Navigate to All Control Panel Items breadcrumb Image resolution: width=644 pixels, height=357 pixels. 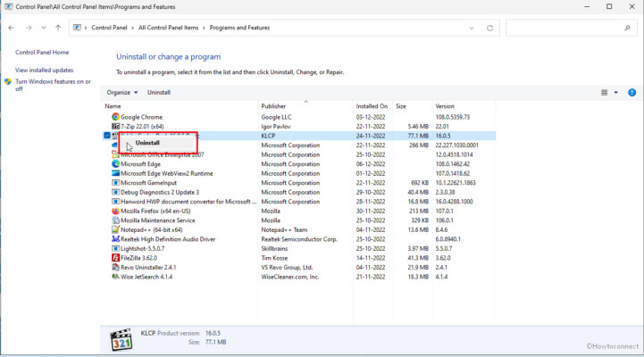click(169, 28)
